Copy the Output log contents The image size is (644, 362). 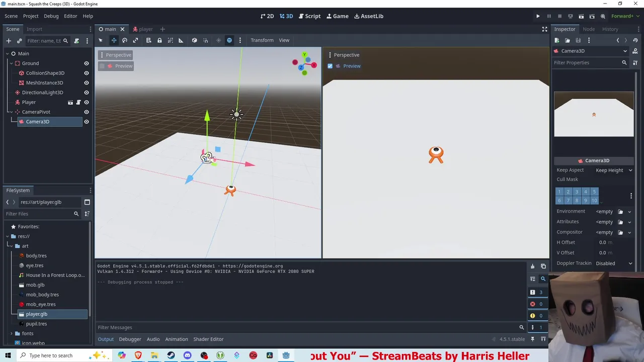coord(543,266)
